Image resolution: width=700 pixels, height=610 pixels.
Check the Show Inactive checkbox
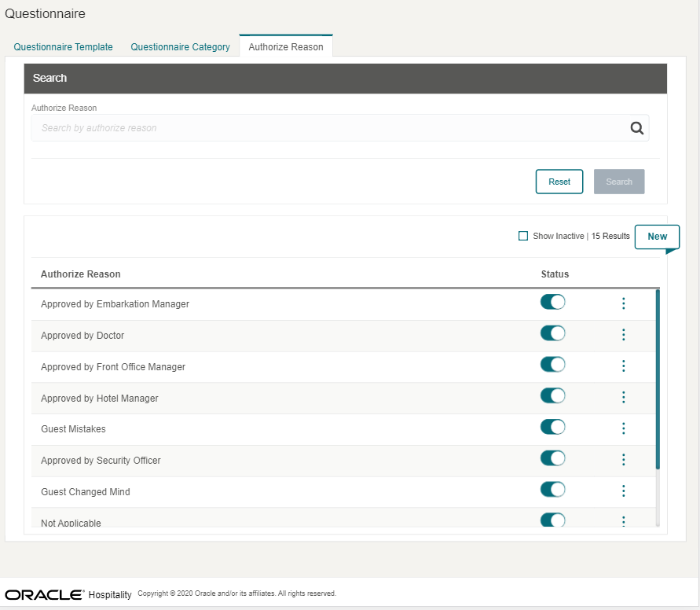pos(522,236)
